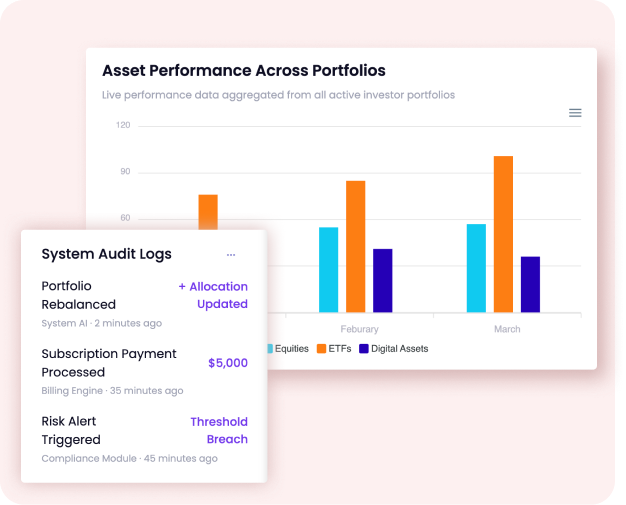Open the Portfolio Rebalanced log entry
626x505 pixels.
coord(80,295)
